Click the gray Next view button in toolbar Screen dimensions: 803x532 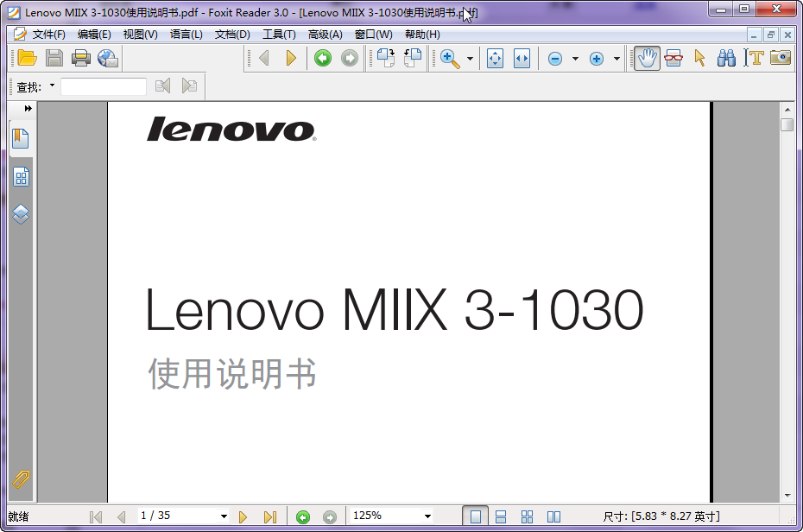(x=350, y=58)
